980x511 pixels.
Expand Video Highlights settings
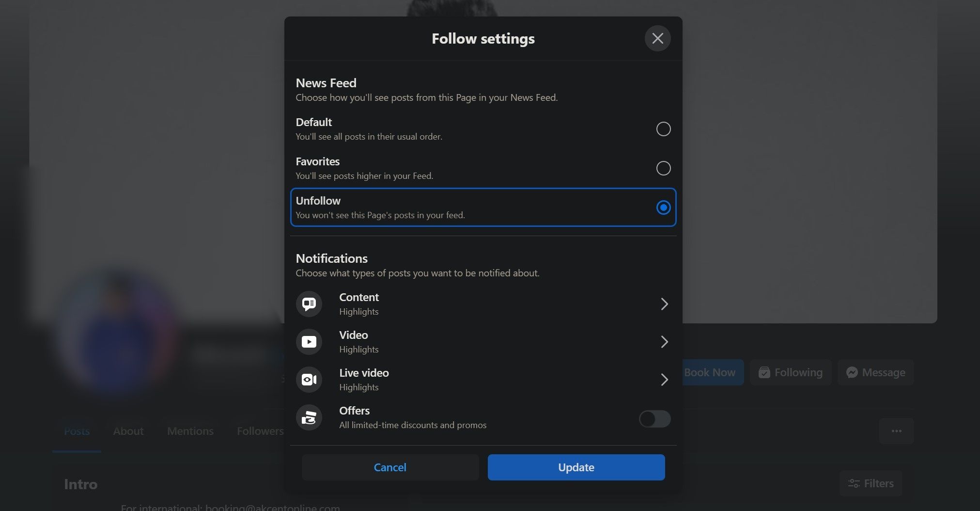pos(664,341)
